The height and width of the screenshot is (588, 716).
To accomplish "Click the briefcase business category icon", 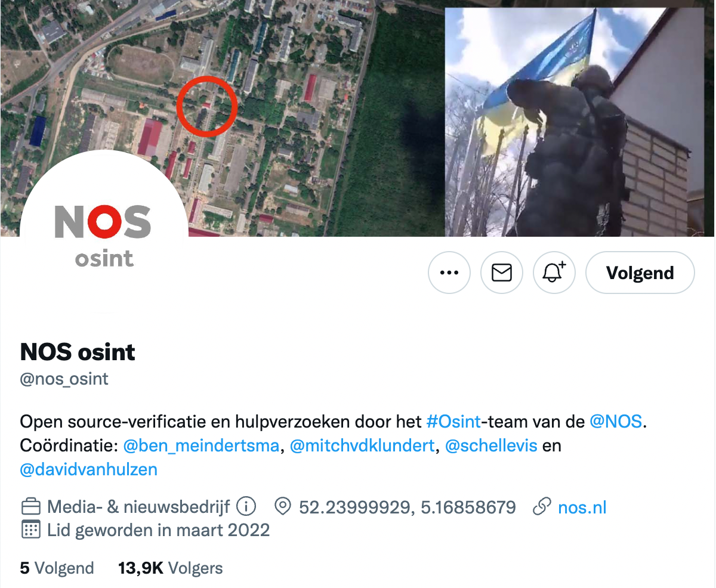I will 30,507.
